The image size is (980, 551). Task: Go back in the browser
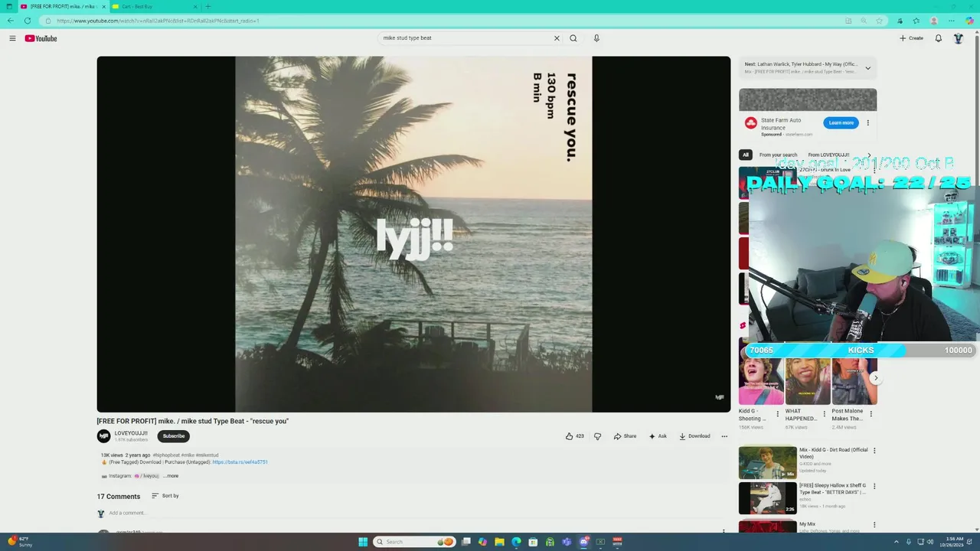coord(10,21)
